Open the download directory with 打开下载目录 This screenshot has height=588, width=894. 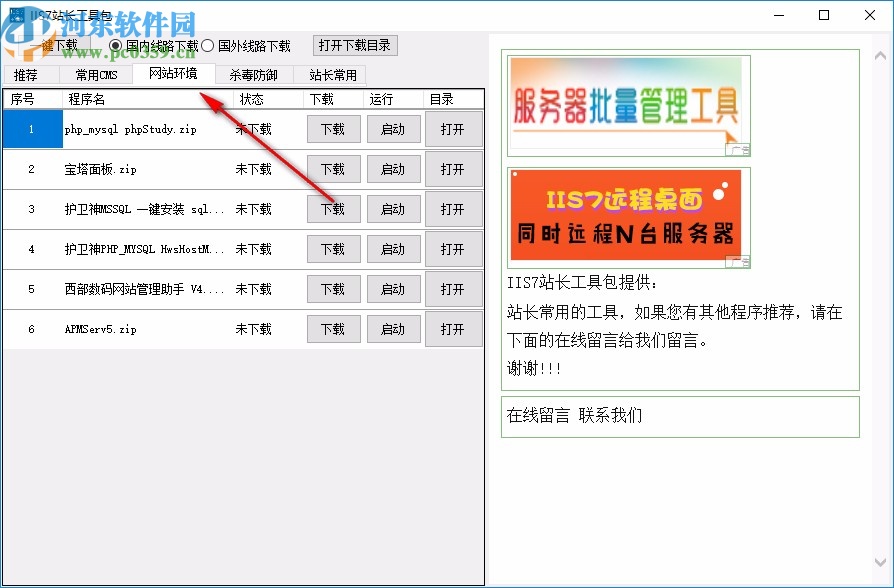356,45
